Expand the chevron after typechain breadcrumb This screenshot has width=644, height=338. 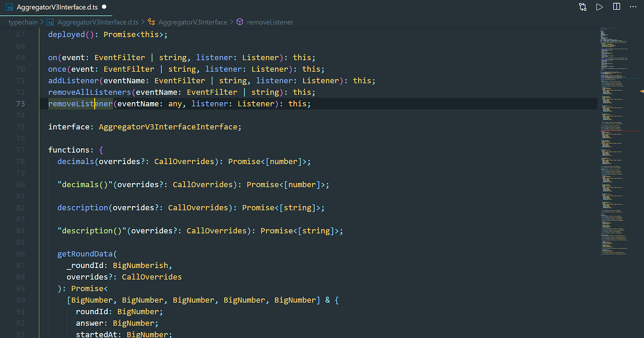42,22
